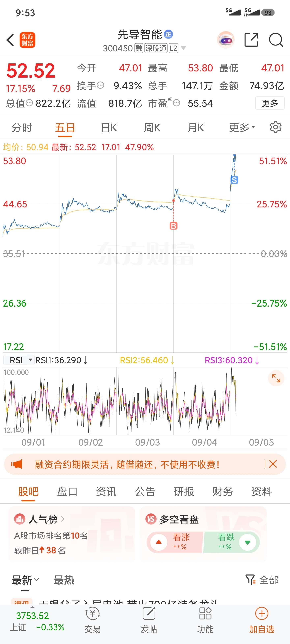Expand the stock code dropdown arrow
Viewport: 290px width, 644px height.
183,48
